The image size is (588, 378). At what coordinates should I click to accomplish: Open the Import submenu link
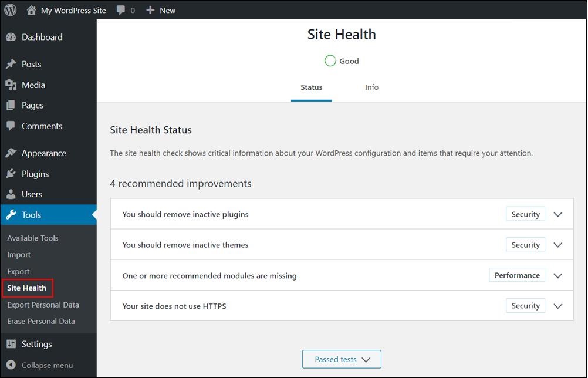pyautogui.click(x=19, y=255)
